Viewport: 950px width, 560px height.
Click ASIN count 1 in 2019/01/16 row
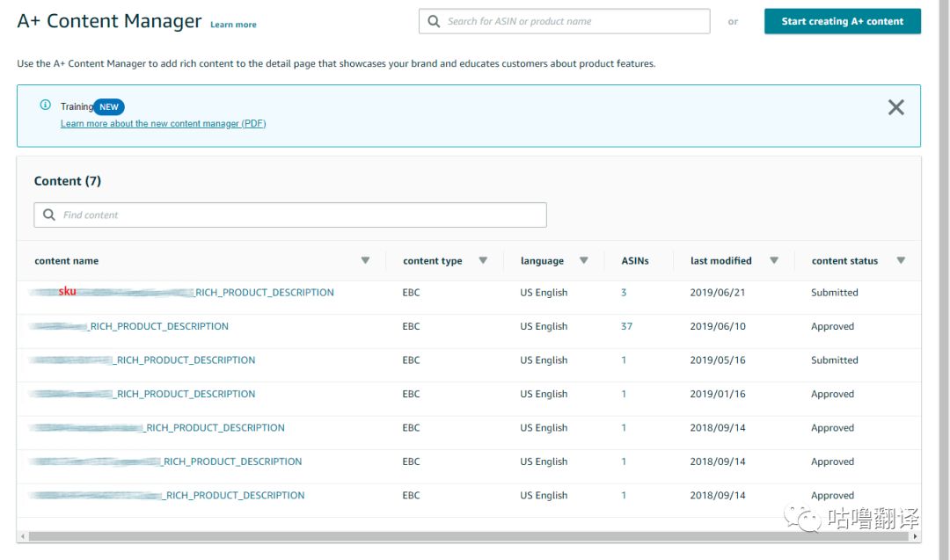tap(624, 394)
